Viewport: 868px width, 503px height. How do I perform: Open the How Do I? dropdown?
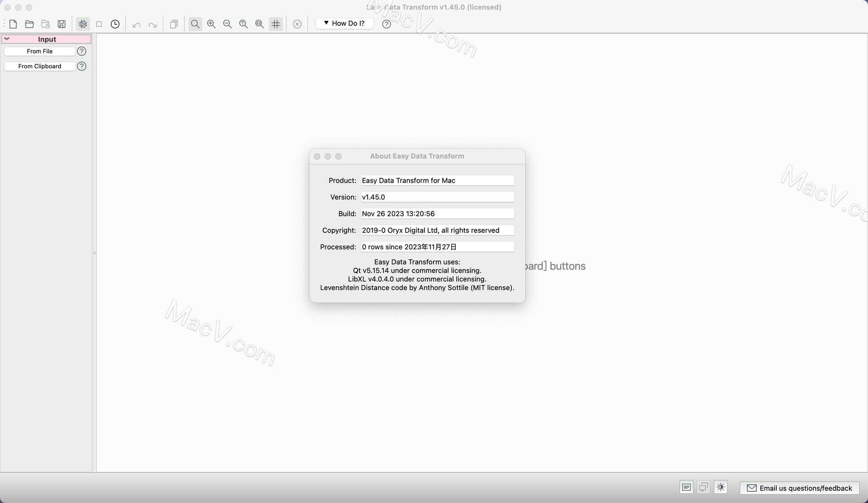point(344,24)
